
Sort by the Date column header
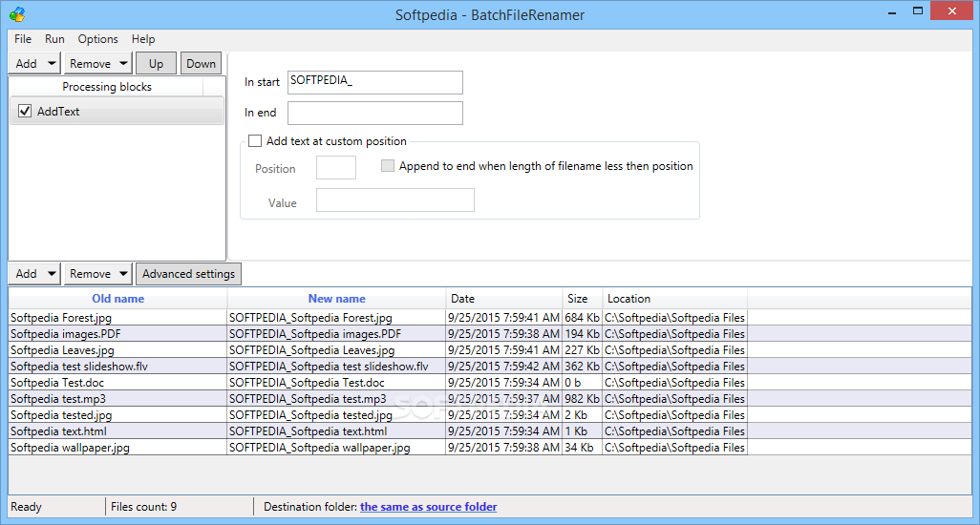tap(503, 299)
